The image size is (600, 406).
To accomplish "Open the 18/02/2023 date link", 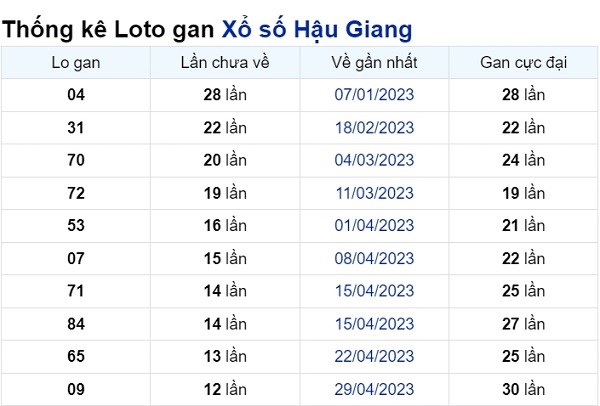I will pos(374,127).
